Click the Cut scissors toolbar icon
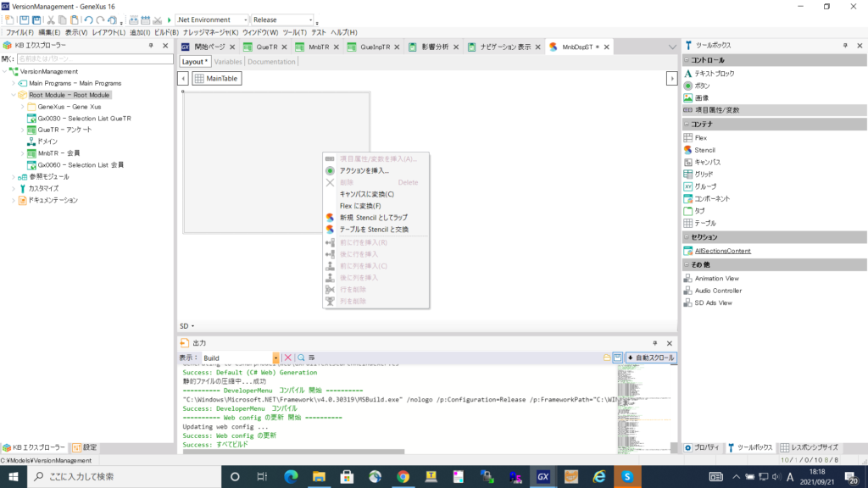Screen dimensions: 868x488 (50, 20)
